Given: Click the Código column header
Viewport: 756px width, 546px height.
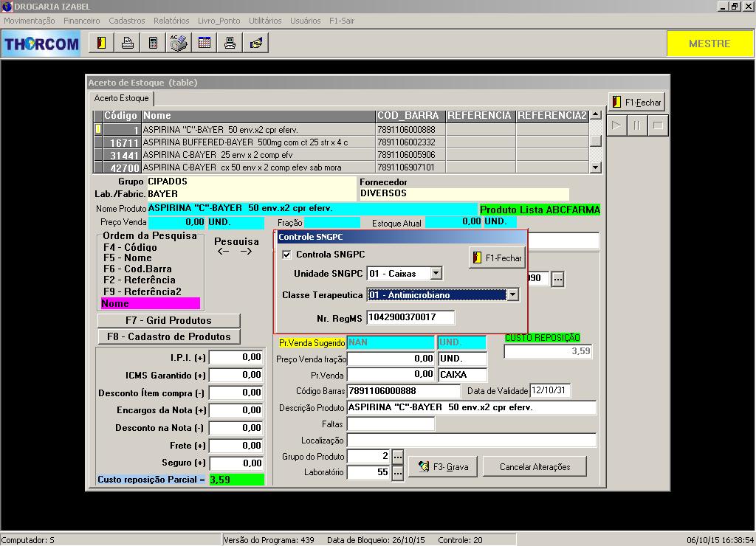Looking at the screenshot, I should click(x=122, y=116).
